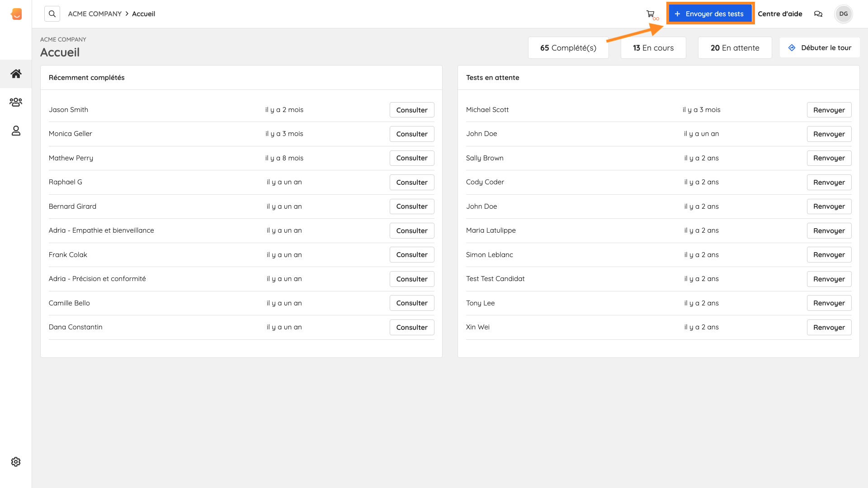Click the name Jason Smith

tap(68, 110)
